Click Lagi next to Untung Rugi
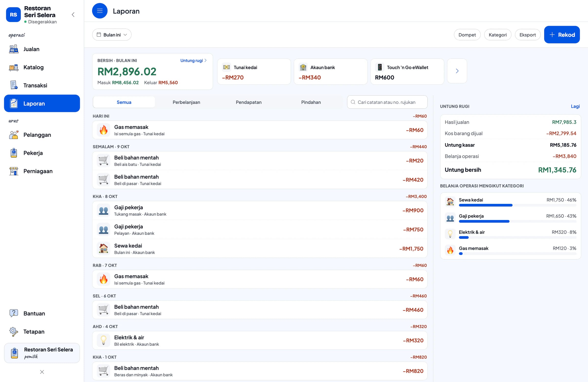This screenshot has height=382, width=588. [575, 106]
